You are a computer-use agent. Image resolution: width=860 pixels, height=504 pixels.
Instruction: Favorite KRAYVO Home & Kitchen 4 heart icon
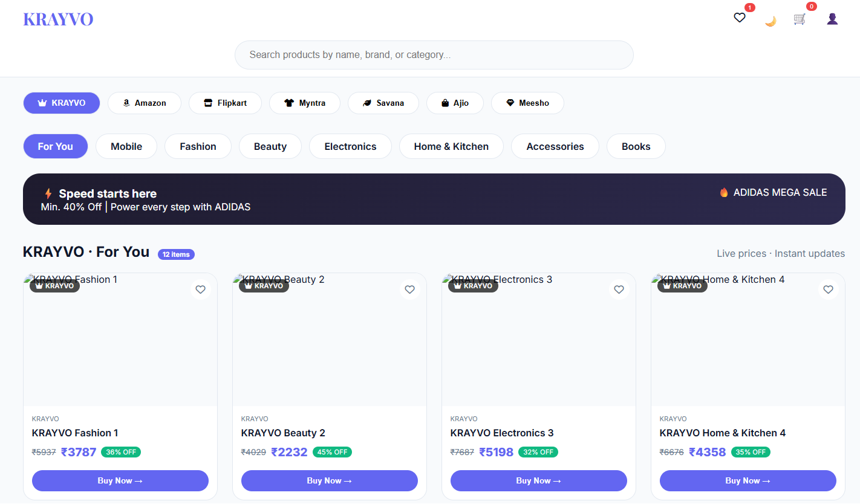coord(828,289)
